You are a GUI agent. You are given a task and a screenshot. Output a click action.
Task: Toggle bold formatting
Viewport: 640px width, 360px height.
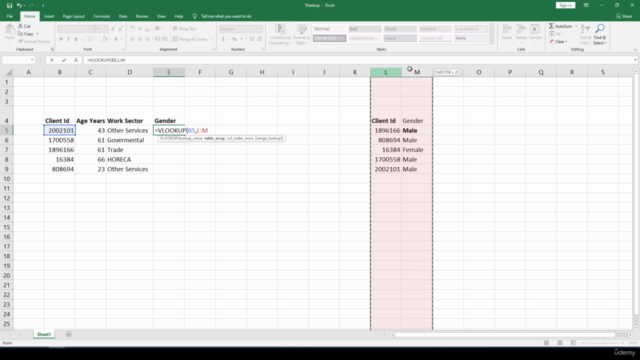[x=61, y=39]
